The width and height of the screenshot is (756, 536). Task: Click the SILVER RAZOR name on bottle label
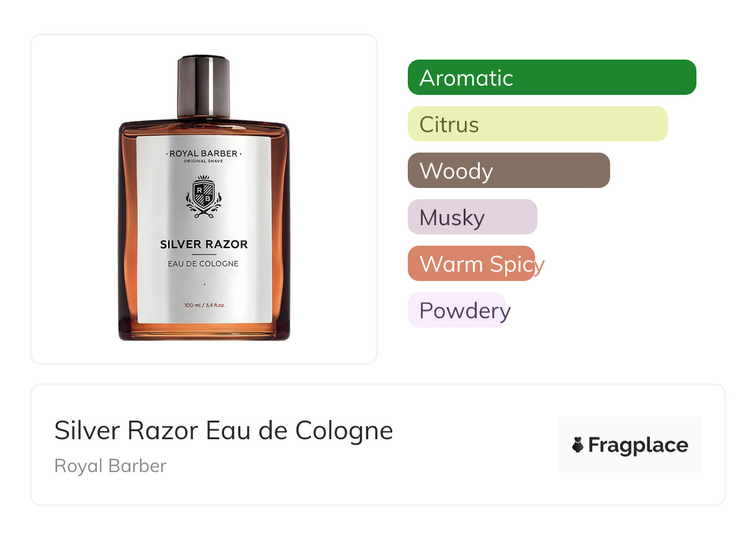pos(204,244)
